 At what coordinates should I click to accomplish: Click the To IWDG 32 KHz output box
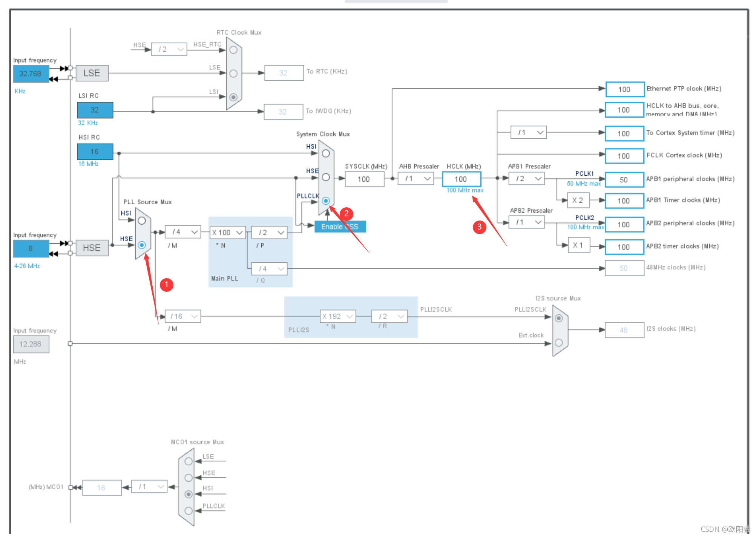(x=283, y=112)
